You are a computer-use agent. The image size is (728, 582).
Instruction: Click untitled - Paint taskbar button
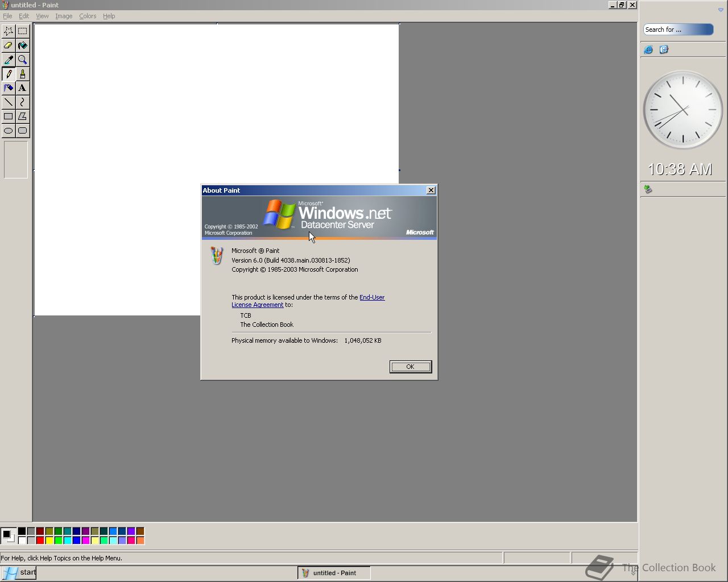coord(334,573)
